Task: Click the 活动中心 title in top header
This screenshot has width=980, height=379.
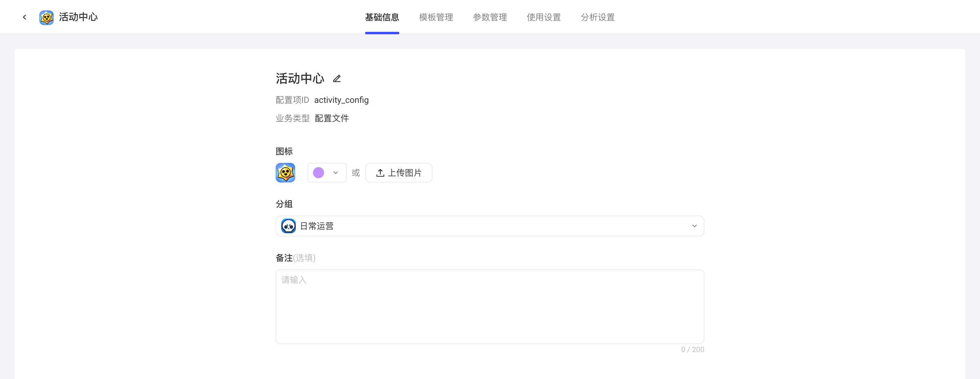Action: click(78, 17)
